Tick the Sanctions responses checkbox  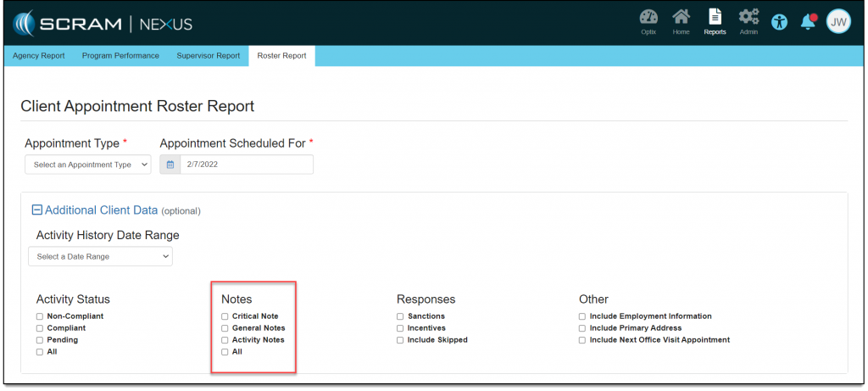point(400,316)
